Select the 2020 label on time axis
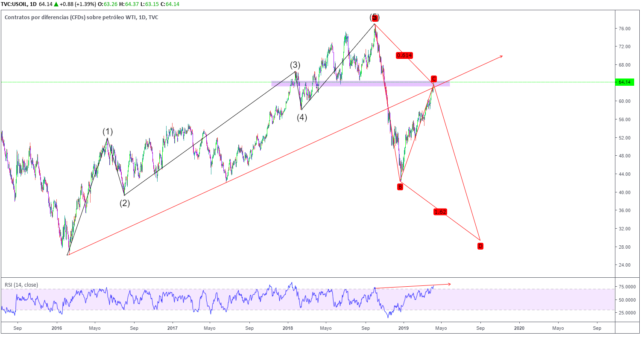Screen dimensions: 644x346 click(x=519, y=328)
